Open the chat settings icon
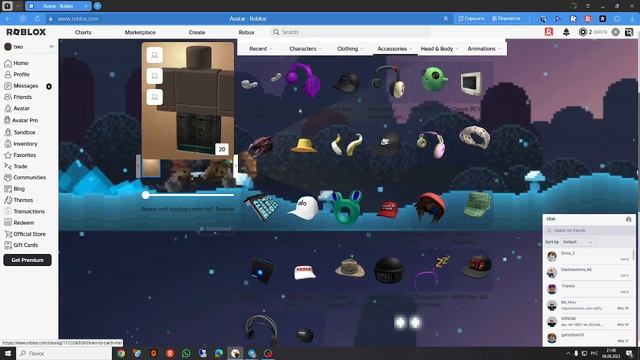The width and height of the screenshot is (640, 360). pyautogui.click(x=629, y=219)
